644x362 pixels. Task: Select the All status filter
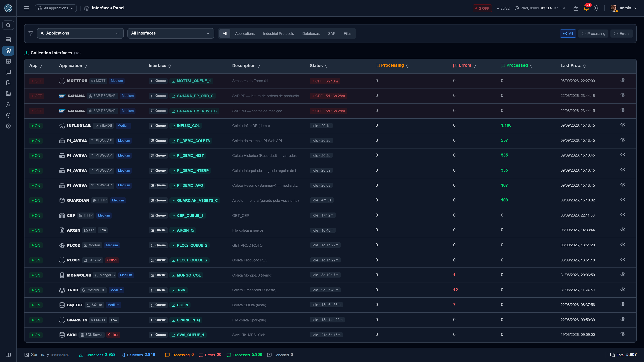pyautogui.click(x=568, y=34)
